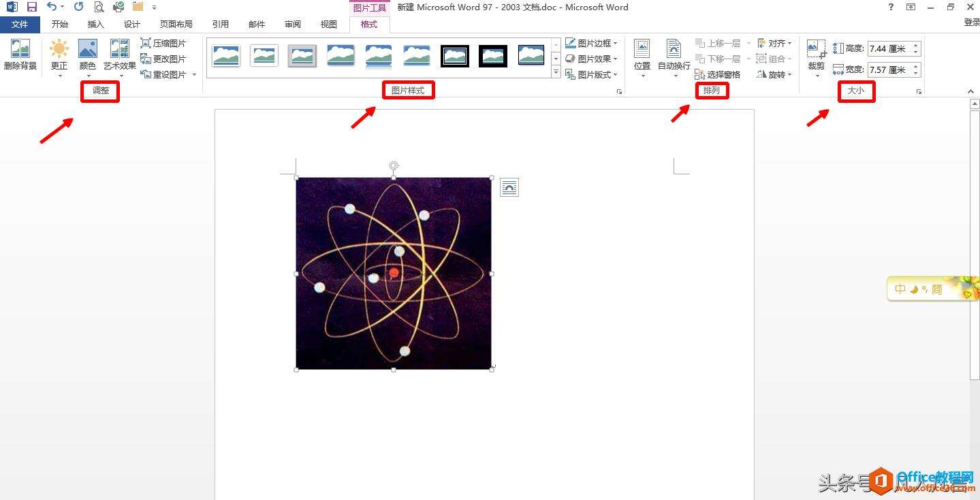Viewport: 980px width, 500px height.
Task: Open 对齐 (Align) dropdown
Action: pyautogui.click(x=774, y=43)
